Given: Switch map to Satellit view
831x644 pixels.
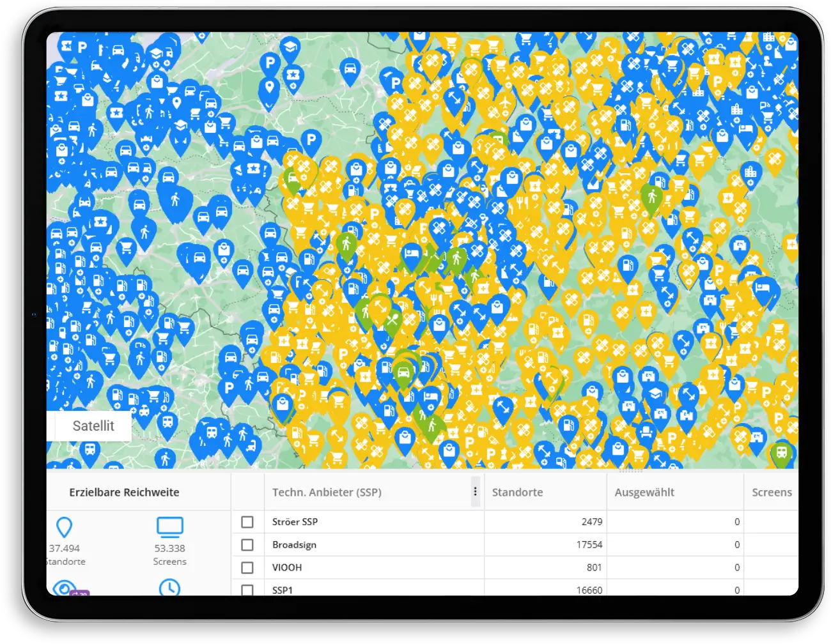Looking at the screenshot, I should click(93, 426).
